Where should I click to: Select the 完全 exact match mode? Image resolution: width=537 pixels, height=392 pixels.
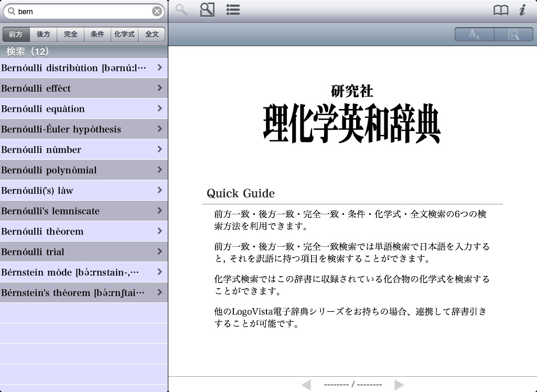pyautogui.click(x=70, y=35)
